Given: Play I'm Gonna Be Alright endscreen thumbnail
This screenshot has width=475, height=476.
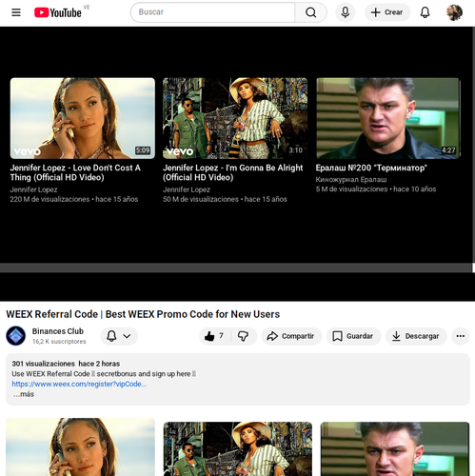Looking at the screenshot, I should coord(235,118).
